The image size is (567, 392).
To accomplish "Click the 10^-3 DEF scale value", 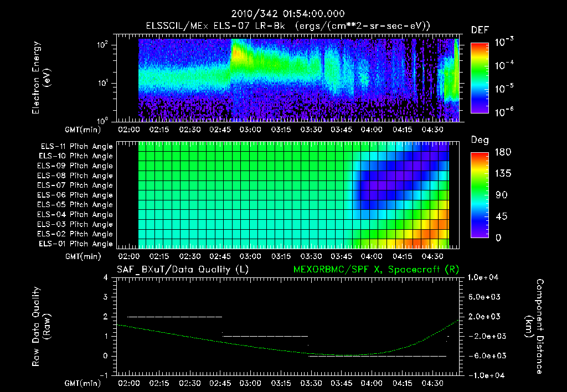I will (x=504, y=42).
